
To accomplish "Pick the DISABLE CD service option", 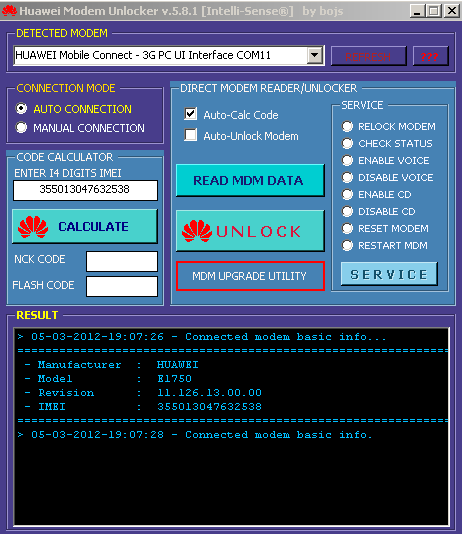I will 347,211.
